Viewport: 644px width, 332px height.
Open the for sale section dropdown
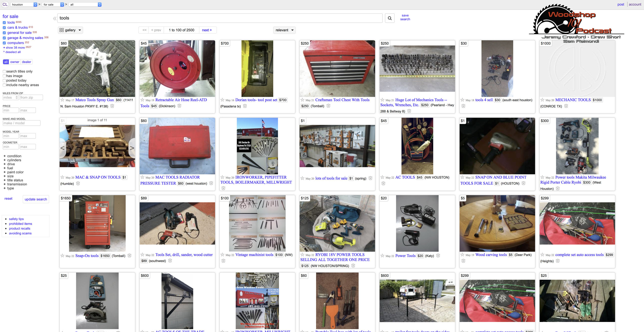[53, 5]
